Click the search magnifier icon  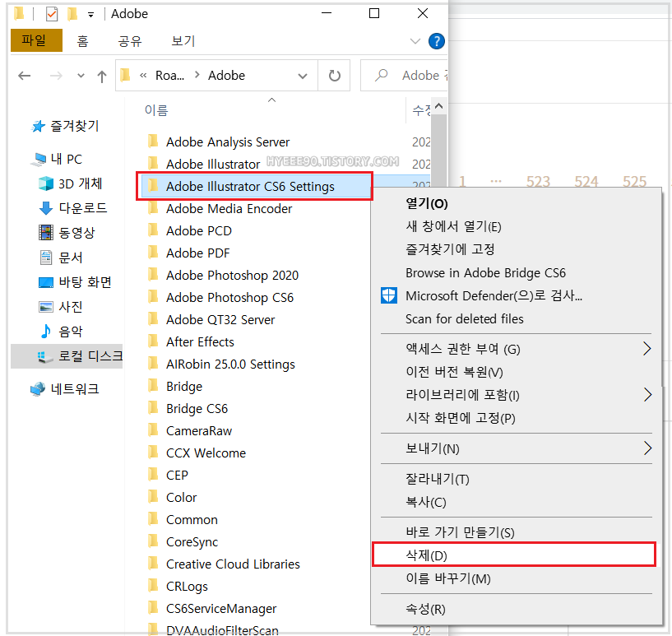[381, 76]
